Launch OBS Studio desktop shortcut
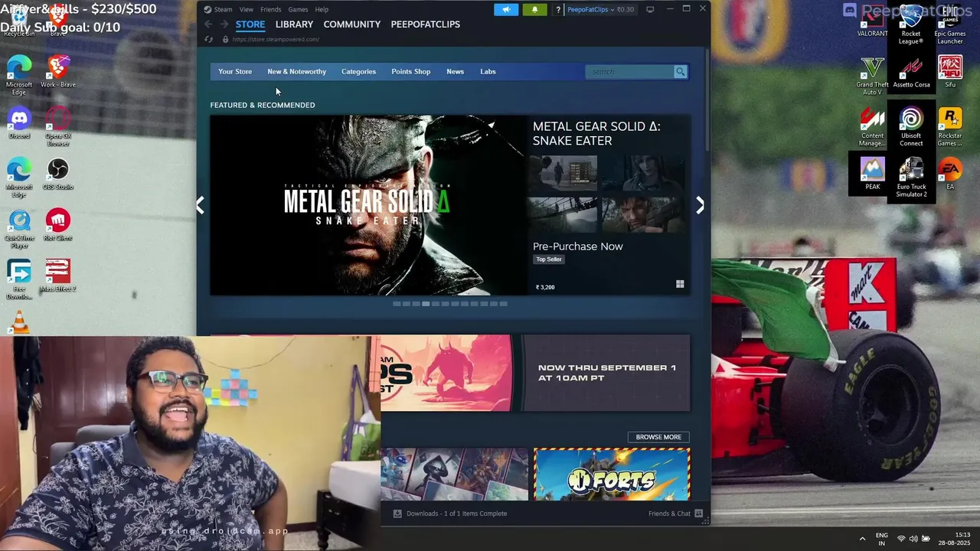 pos(57,174)
